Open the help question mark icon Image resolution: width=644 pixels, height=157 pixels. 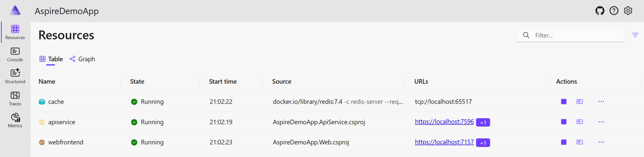[614, 11]
